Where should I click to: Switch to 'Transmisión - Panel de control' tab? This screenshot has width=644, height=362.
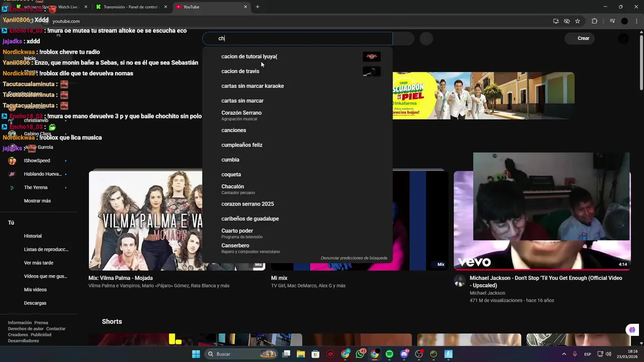tap(131, 7)
